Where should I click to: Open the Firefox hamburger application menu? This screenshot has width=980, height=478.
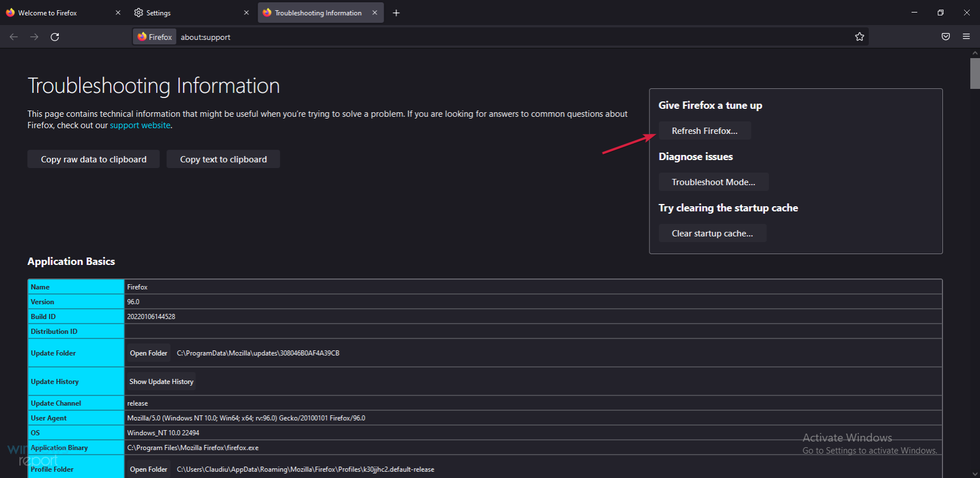(966, 37)
